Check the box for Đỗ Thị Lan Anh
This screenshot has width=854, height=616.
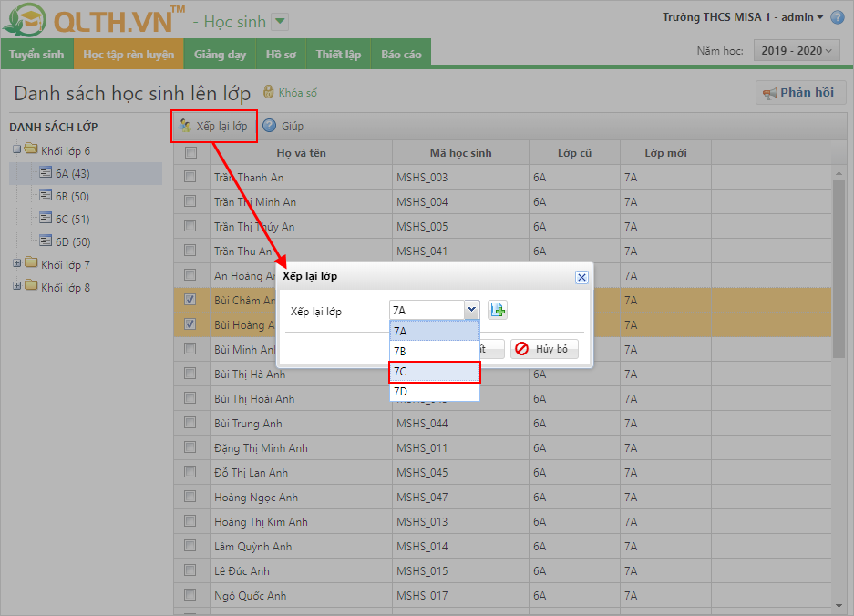point(190,472)
